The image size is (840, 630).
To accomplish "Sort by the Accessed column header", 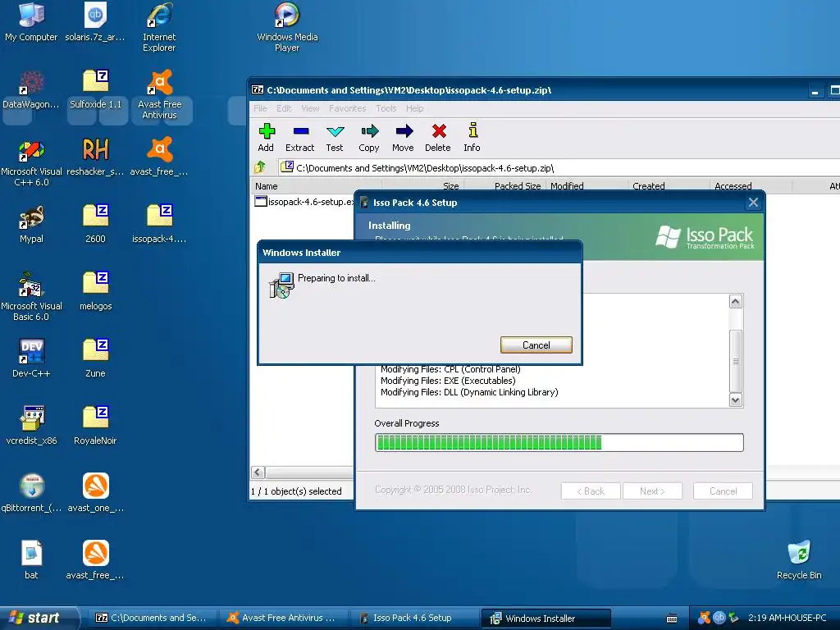I will coord(751,186).
